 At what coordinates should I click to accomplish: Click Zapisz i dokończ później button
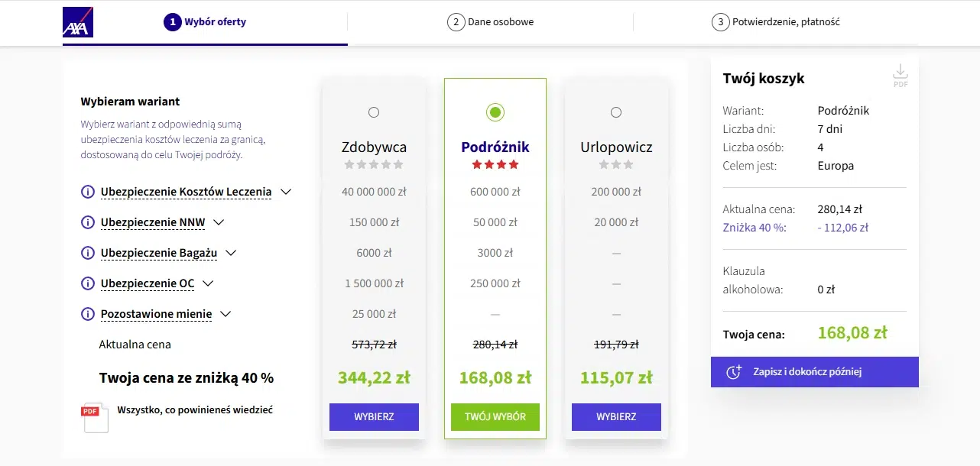coord(815,372)
